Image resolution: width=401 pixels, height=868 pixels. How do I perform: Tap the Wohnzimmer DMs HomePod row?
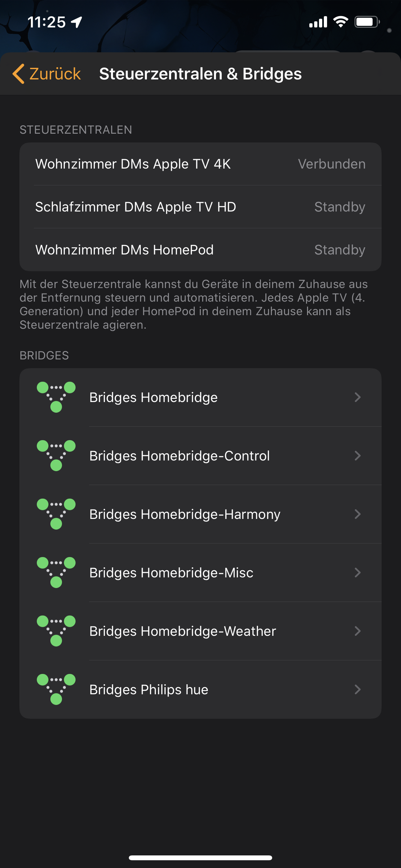(x=200, y=250)
